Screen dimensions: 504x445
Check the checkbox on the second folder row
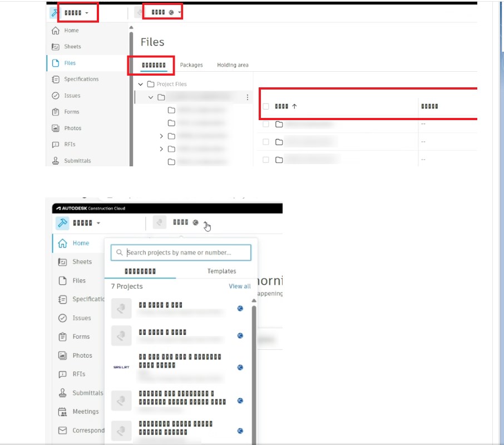coord(265,141)
